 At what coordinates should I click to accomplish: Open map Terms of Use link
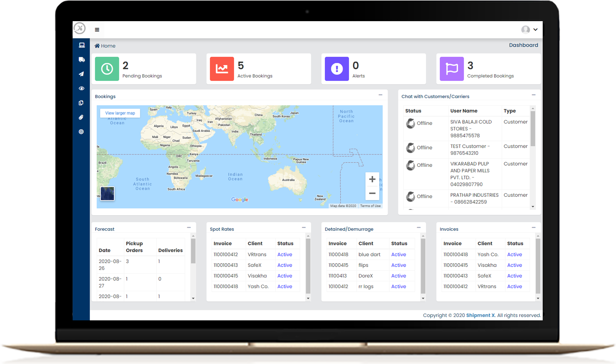point(370,206)
